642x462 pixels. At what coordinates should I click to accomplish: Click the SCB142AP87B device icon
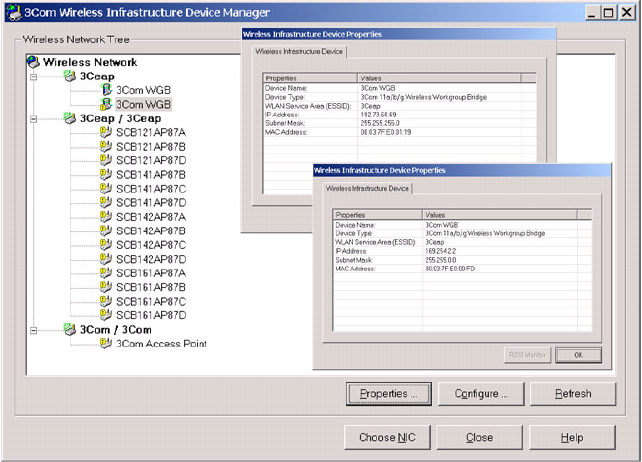pos(105,230)
